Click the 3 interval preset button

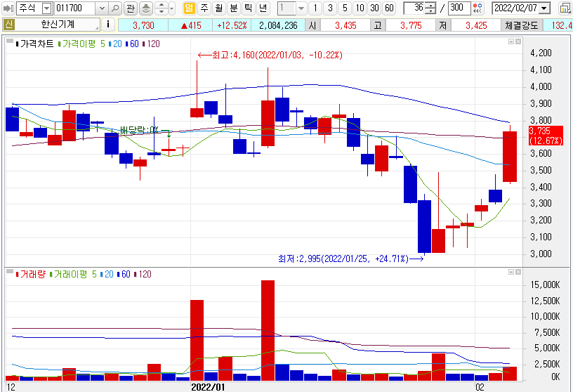[x=330, y=8]
